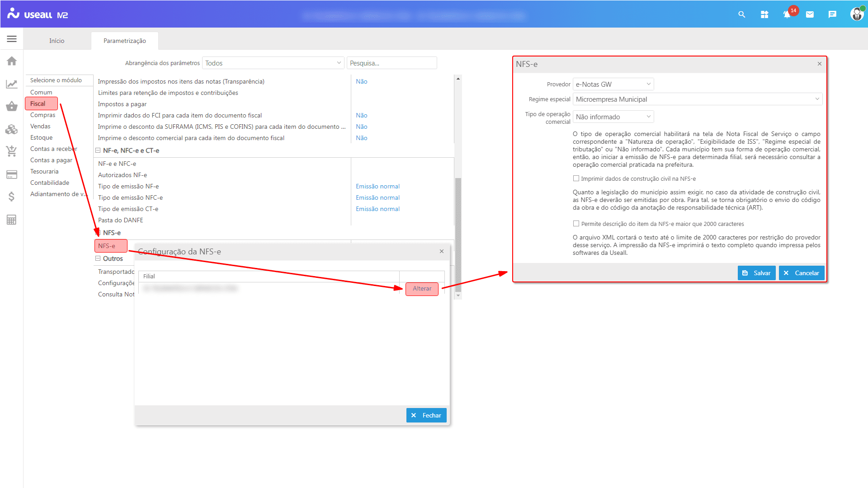Open the dollar sign financial icon

pyautogui.click(x=12, y=197)
